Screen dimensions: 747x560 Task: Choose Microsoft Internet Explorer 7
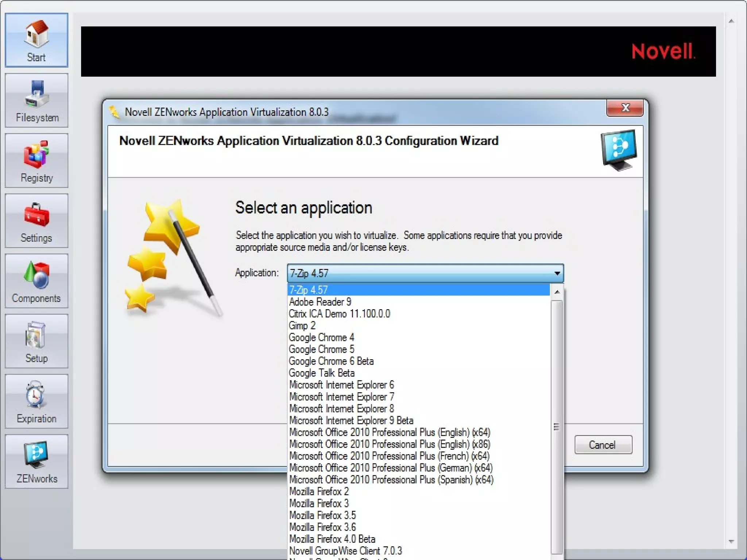pyautogui.click(x=419, y=397)
